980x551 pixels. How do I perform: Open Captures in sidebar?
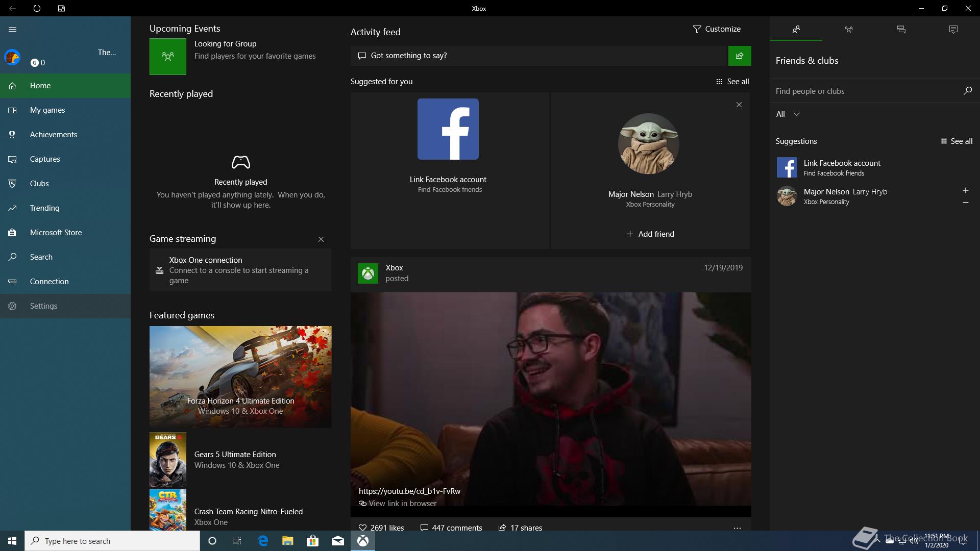point(65,159)
